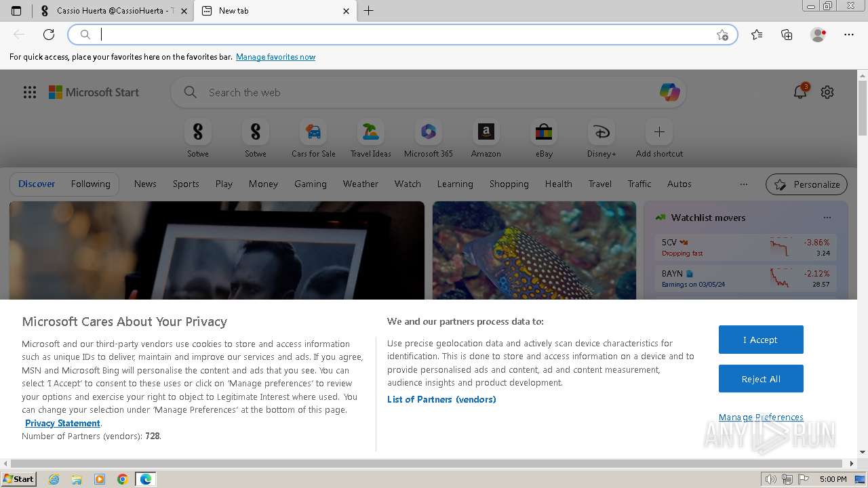Refresh the page
Image resolution: width=868 pixels, height=488 pixels.
pyautogui.click(x=49, y=35)
